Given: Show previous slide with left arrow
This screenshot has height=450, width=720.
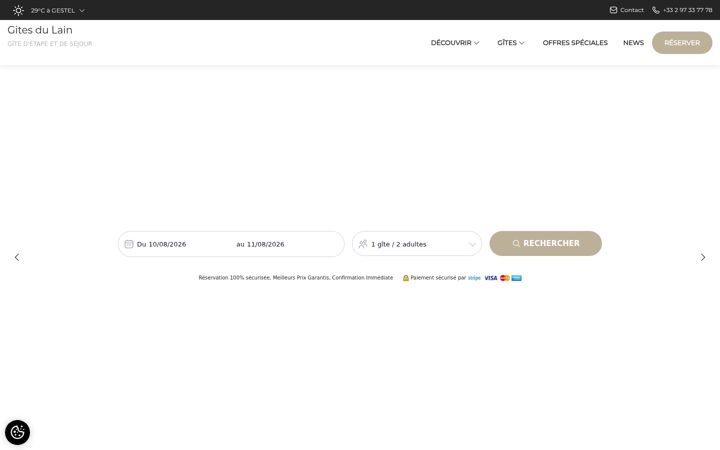Looking at the screenshot, I should [x=17, y=257].
